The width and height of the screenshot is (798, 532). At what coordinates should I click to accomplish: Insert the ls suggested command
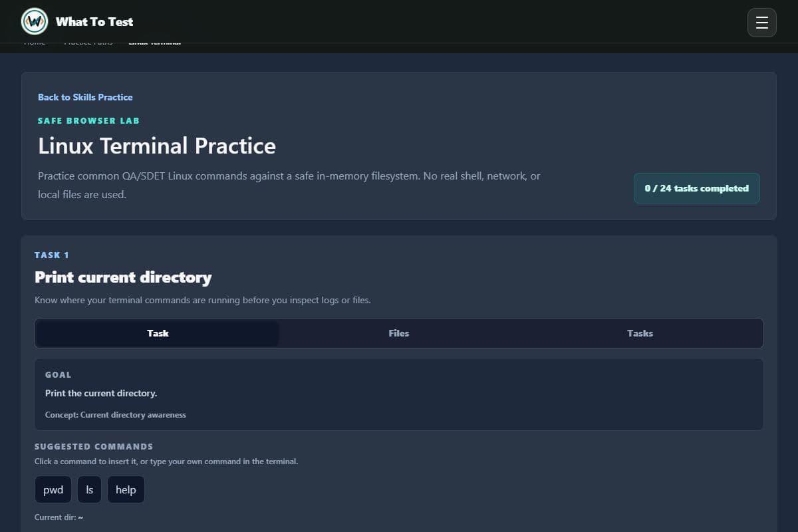tap(90, 489)
